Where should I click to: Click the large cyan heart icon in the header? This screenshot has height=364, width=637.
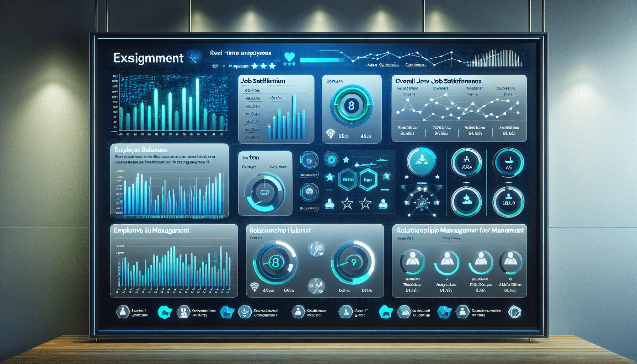(290, 57)
